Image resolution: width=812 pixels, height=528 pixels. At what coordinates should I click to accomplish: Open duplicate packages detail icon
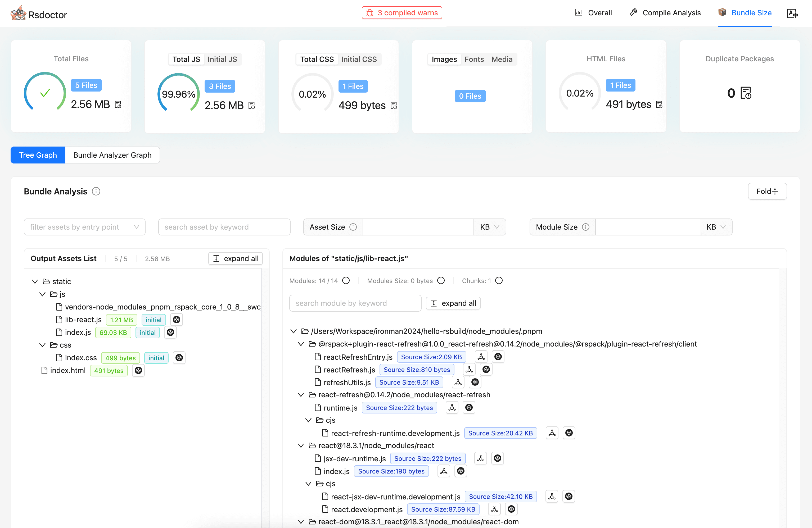(x=746, y=93)
